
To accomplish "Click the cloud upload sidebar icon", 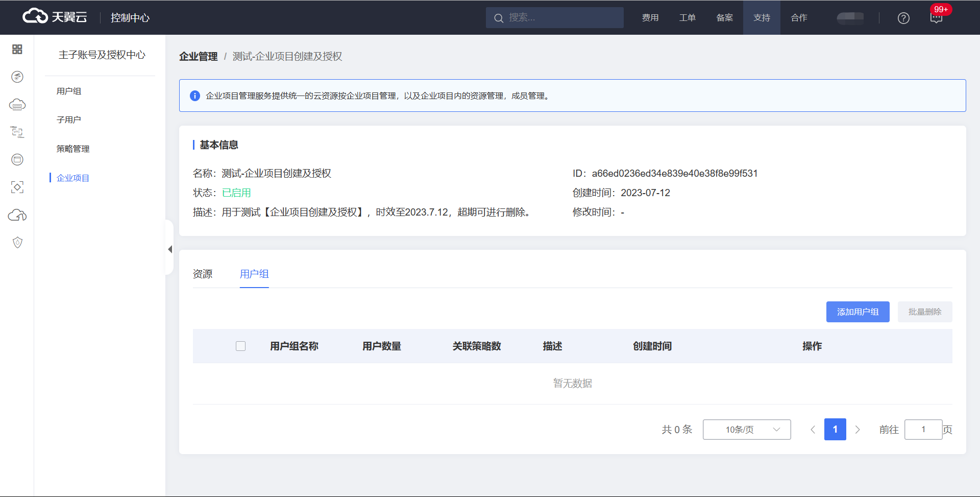I will (17, 215).
